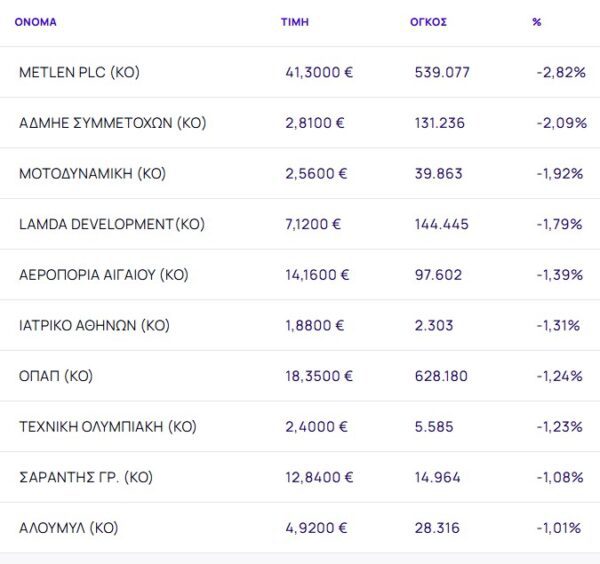Select the ΟΠΑΠ (ΚΟ) stock name
Image resolution: width=600 pixels, height=564 pixels.
coord(55,376)
